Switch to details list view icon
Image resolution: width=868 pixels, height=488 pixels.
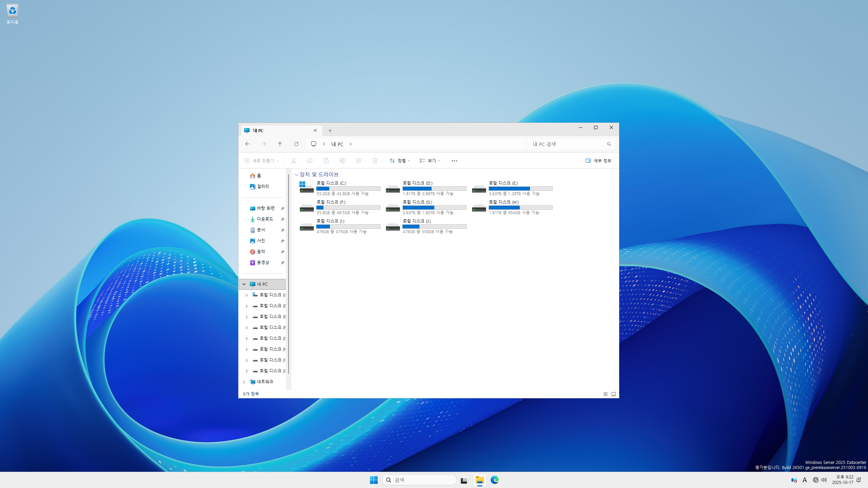click(x=605, y=394)
